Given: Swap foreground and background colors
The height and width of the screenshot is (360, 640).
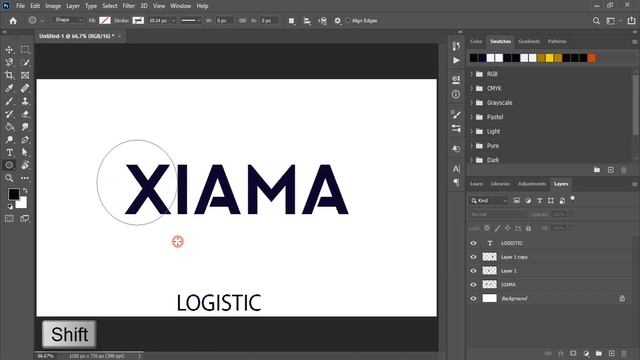Looking at the screenshot, I should (25, 191).
